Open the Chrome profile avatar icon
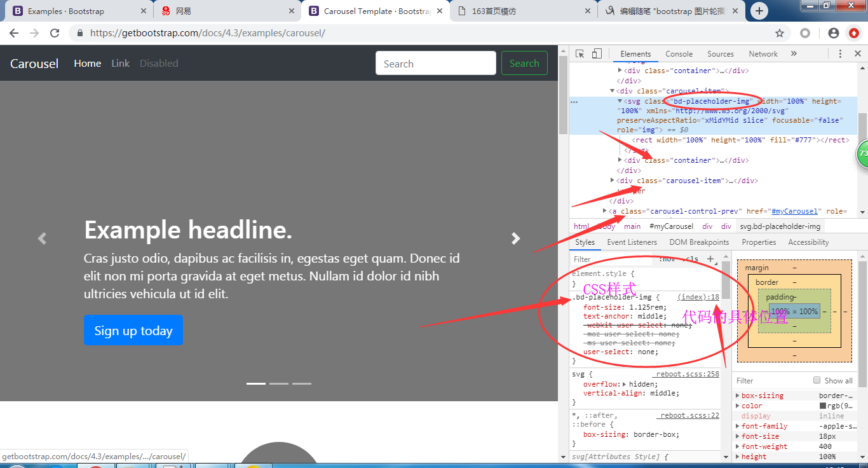Image resolution: width=868 pixels, height=468 pixels. (x=834, y=33)
